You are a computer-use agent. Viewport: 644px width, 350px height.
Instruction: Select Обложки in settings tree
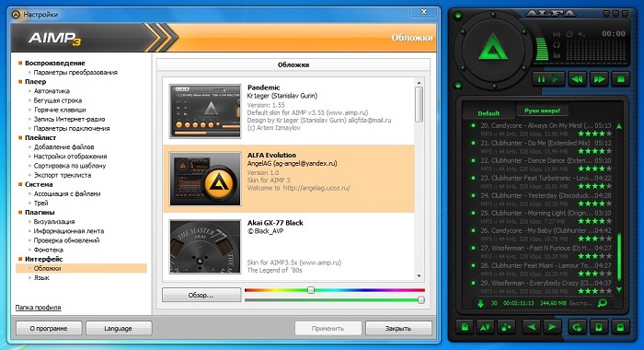81,268
